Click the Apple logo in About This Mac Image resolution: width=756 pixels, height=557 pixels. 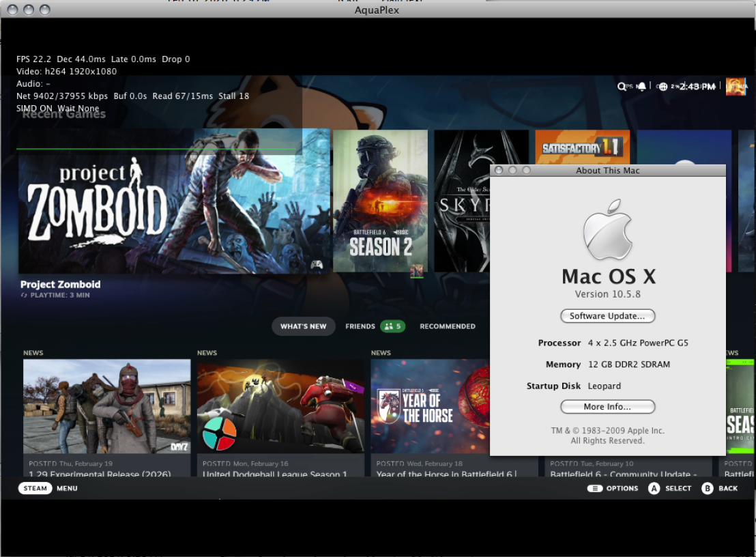[607, 229]
